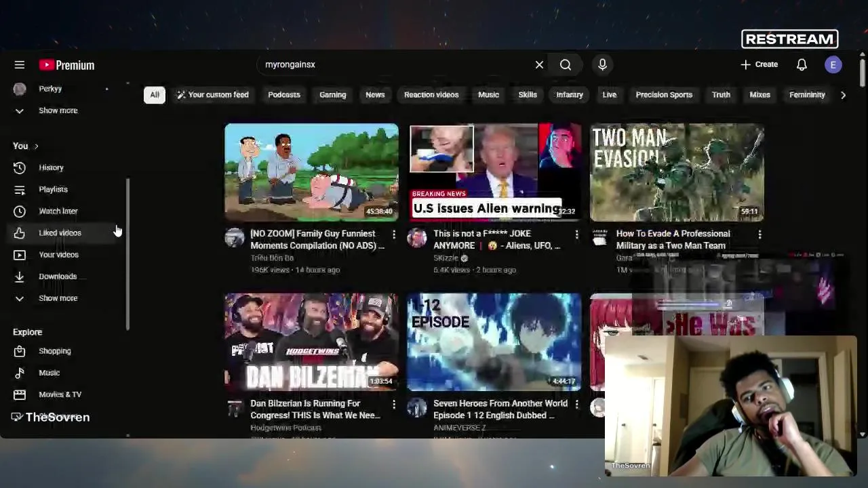Open more options for Seven Heroes video
The width and height of the screenshot is (868, 488).
[x=576, y=404]
